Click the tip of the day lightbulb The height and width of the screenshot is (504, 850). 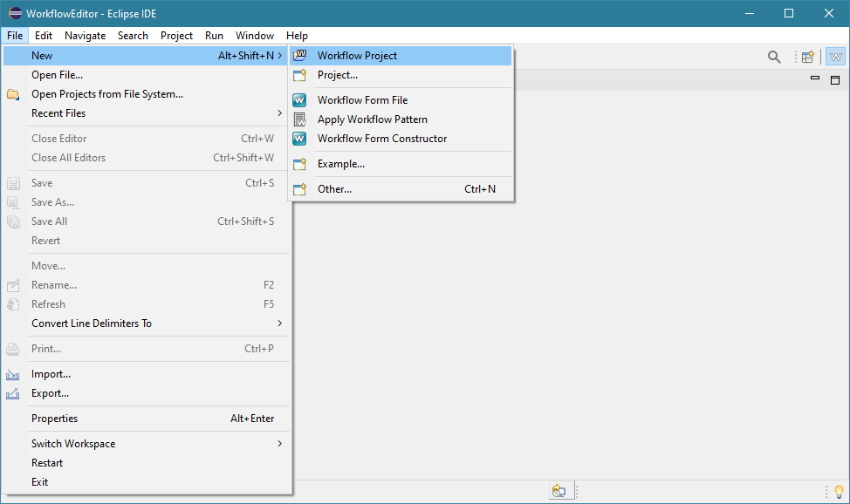[x=840, y=492]
